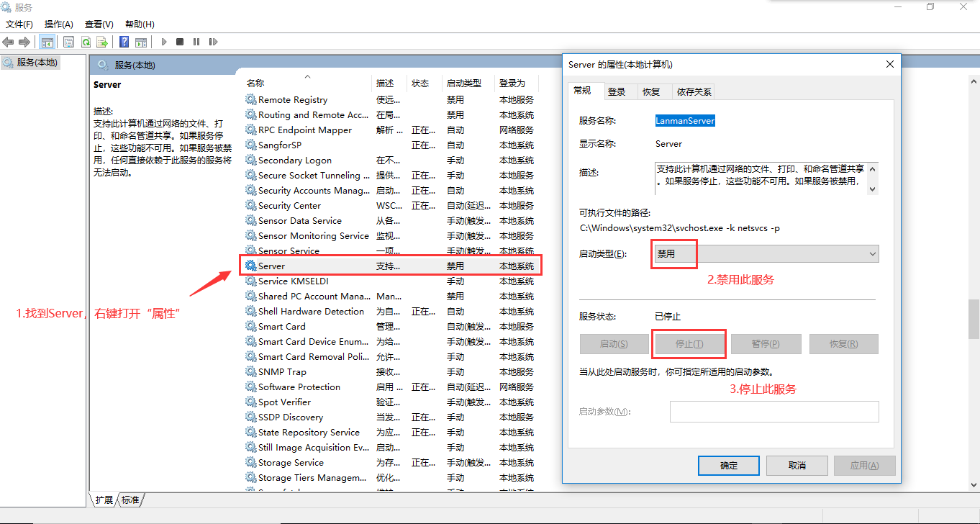Select the Routing and Remote Access service row

[x=391, y=114]
